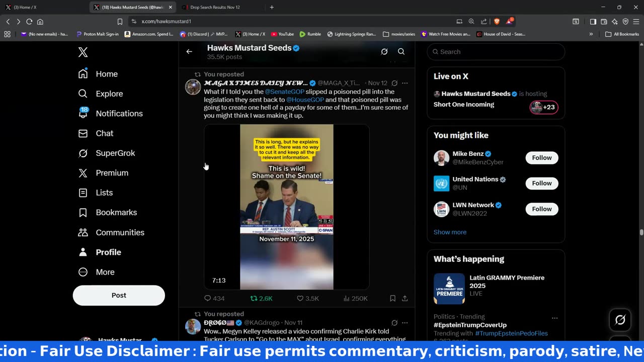Undo repost on the 2.6K reposts post
Screen dimensions: 644x362
pyautogui.click(x=261, y=298)
